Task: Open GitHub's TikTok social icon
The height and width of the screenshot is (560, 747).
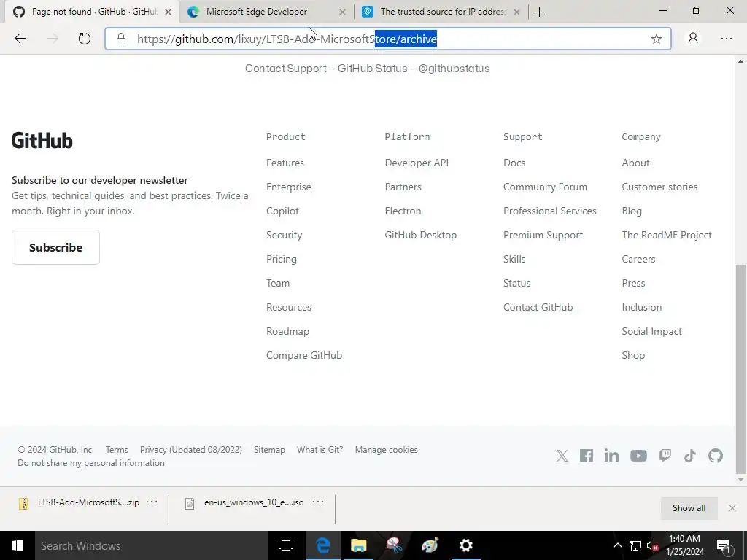Action: (x=690, y=456)
